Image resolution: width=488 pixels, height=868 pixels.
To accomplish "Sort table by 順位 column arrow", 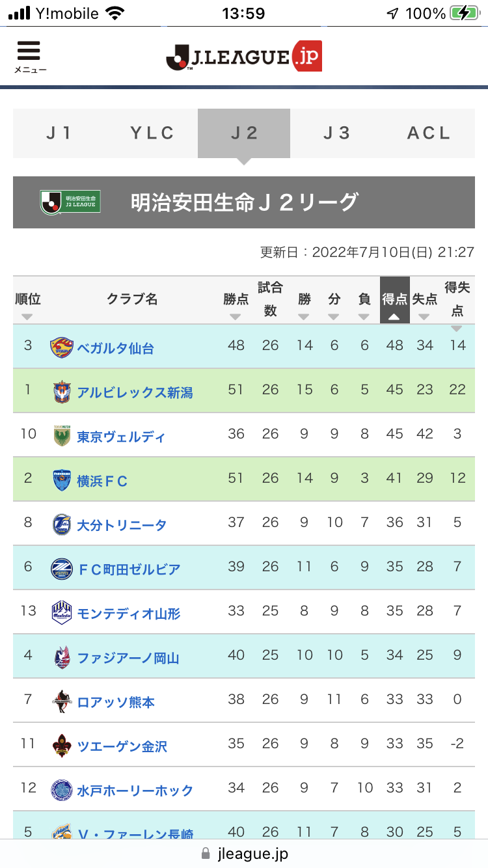I will point(27,317).
